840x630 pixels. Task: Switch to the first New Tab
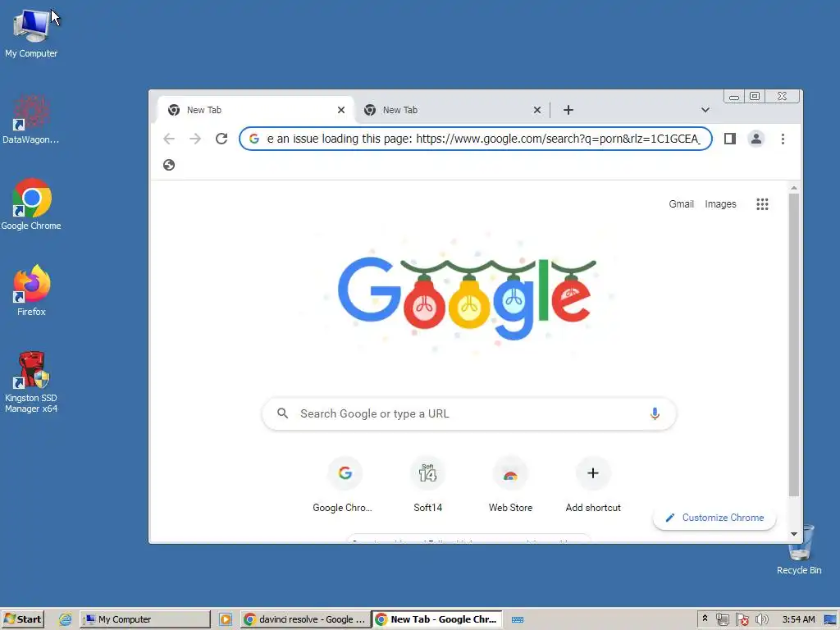(x=256, y=110)
